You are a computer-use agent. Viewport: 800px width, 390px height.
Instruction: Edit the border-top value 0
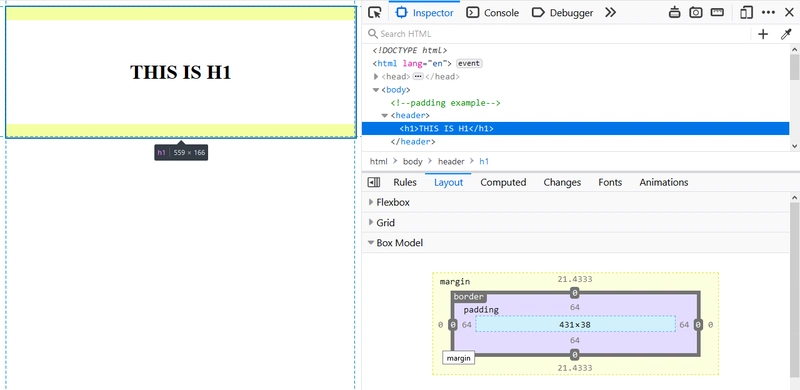575,293
